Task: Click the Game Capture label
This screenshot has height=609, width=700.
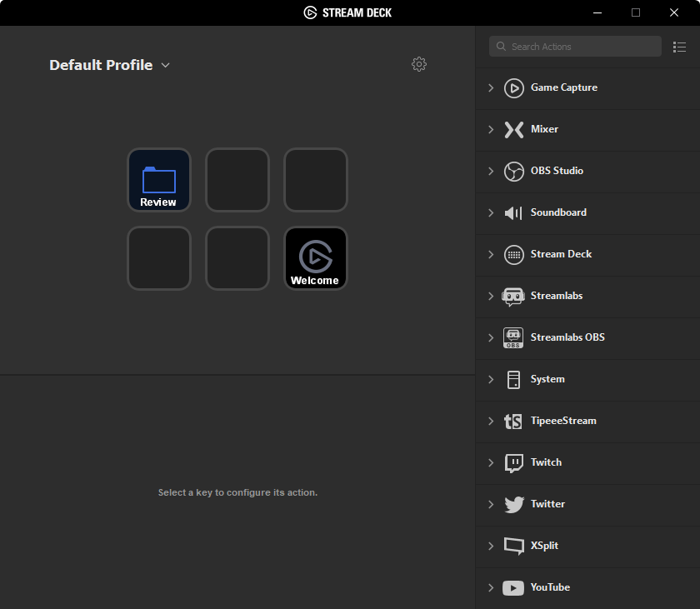Action: click(x=564, y=87)
